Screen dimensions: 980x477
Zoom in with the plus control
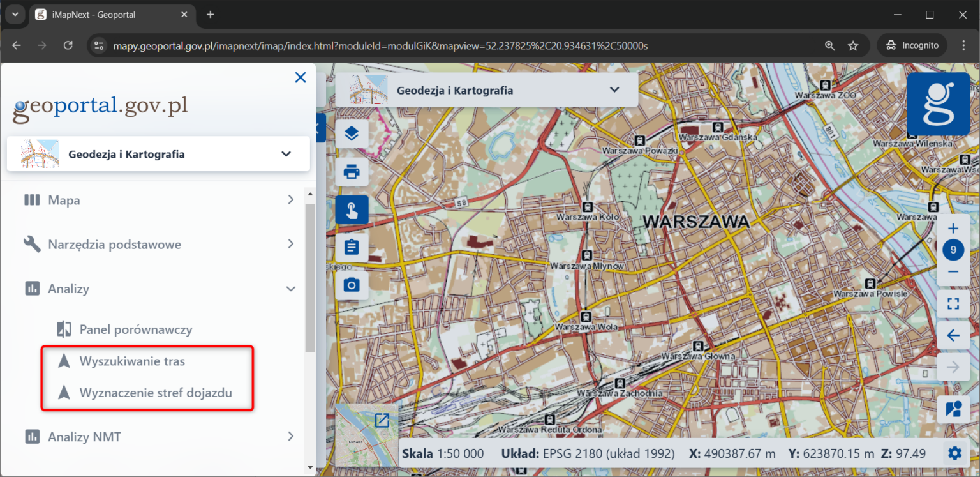tap(953, 228)
